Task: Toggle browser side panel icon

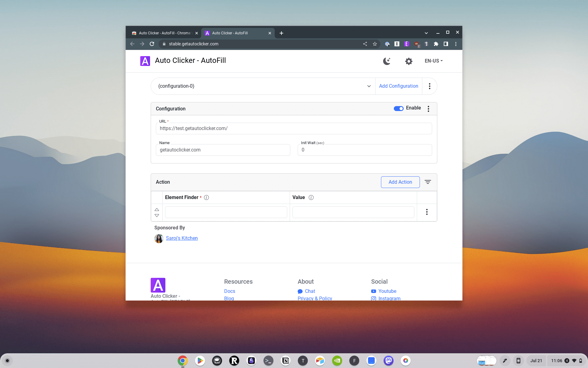Action: point(446,44)
